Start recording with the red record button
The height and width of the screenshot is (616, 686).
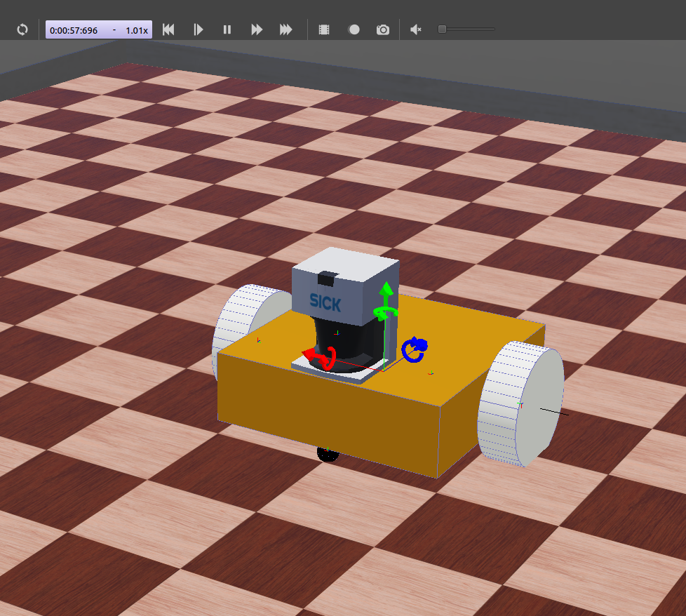tap(354, 29)
